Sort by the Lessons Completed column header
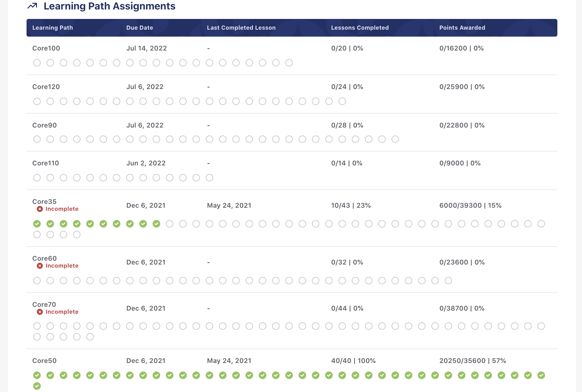Viewport: 582px width, 392px height. (360, 28)
